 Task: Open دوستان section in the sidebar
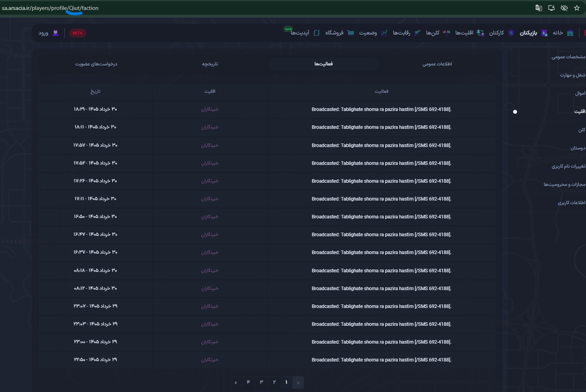[x=578, y=148]
